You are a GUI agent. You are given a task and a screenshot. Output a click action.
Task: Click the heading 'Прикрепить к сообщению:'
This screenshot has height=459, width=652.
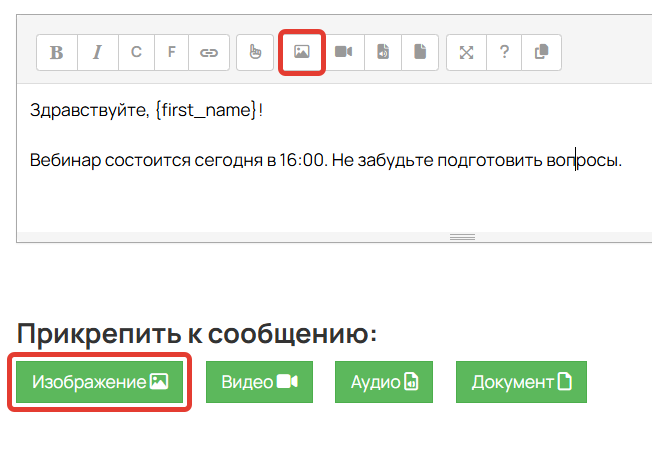[x=197, y=333]
